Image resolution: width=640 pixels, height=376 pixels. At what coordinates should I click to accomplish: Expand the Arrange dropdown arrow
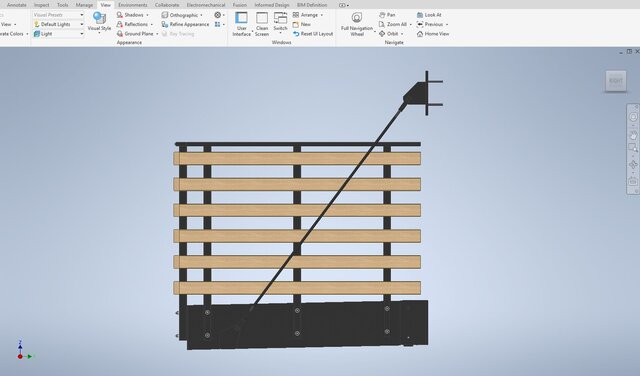[x=322, y=15]
